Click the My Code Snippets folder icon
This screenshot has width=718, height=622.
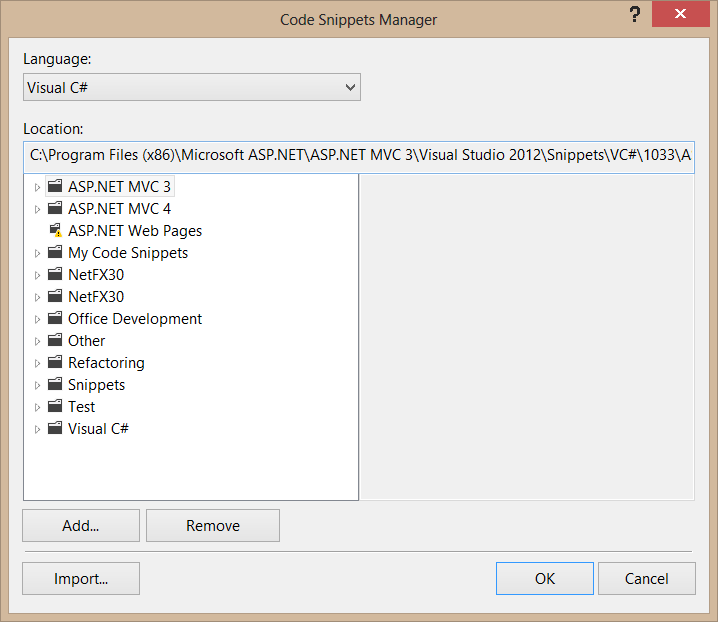55,253
